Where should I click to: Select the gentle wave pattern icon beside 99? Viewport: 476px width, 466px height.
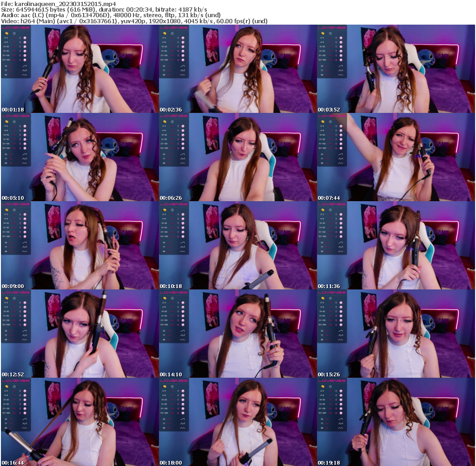tap(24, 75)
